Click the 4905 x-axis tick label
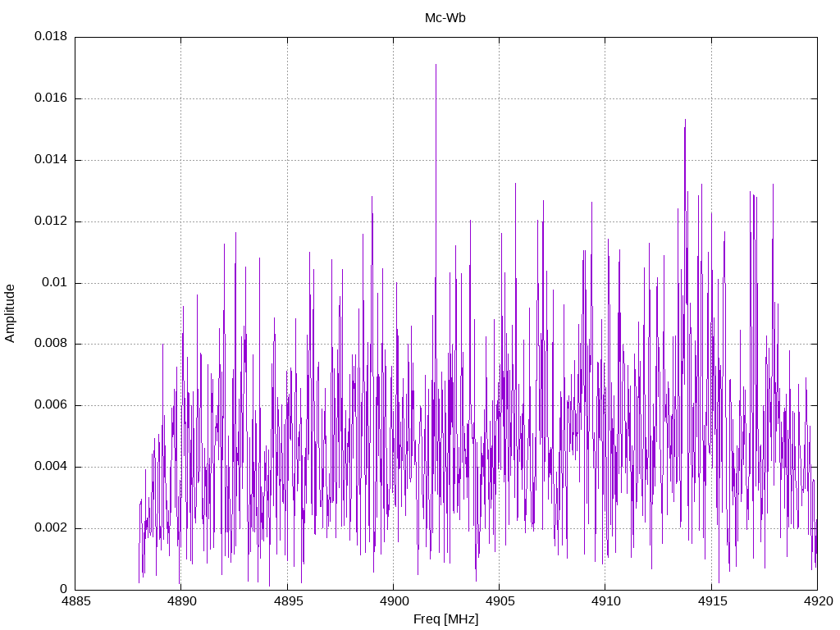 500,601
